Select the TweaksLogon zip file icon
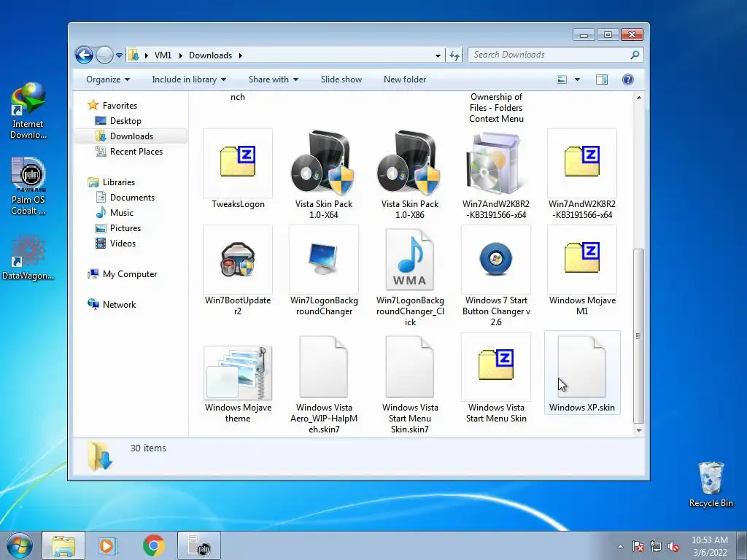Viewport: 747px width, 560px height. point(238,163)
